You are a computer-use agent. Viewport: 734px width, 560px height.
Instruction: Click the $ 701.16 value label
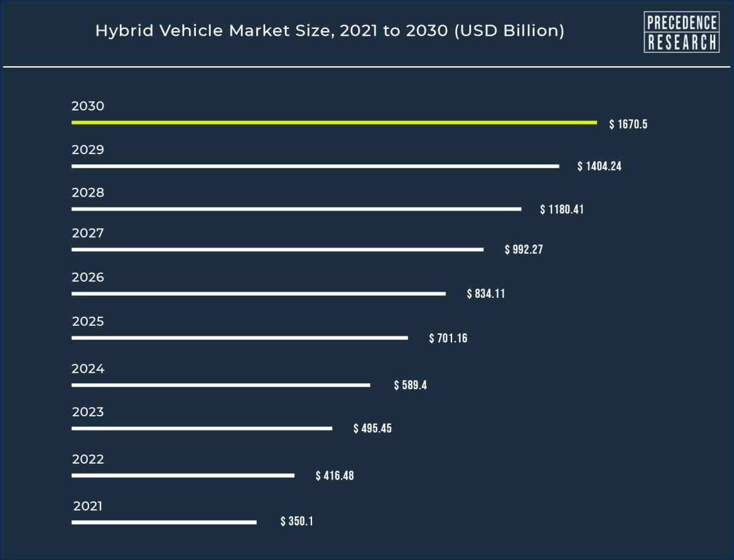pyautogui.click(x=448, y=338)
